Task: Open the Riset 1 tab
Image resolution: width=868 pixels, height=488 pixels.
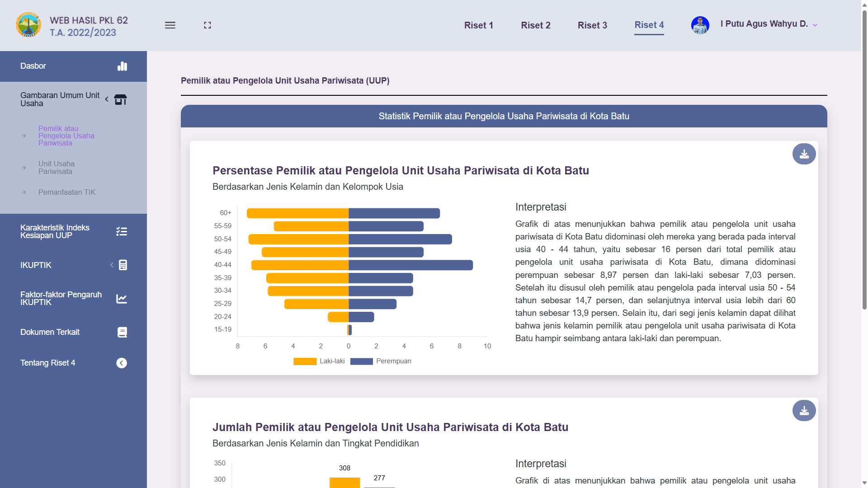Action: [478, 25]
